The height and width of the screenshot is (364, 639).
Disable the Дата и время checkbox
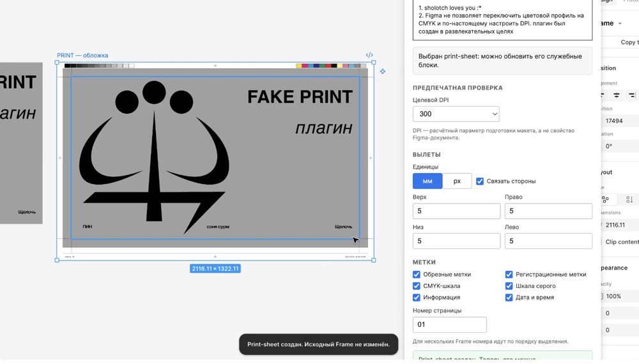[x=509, y=297]
